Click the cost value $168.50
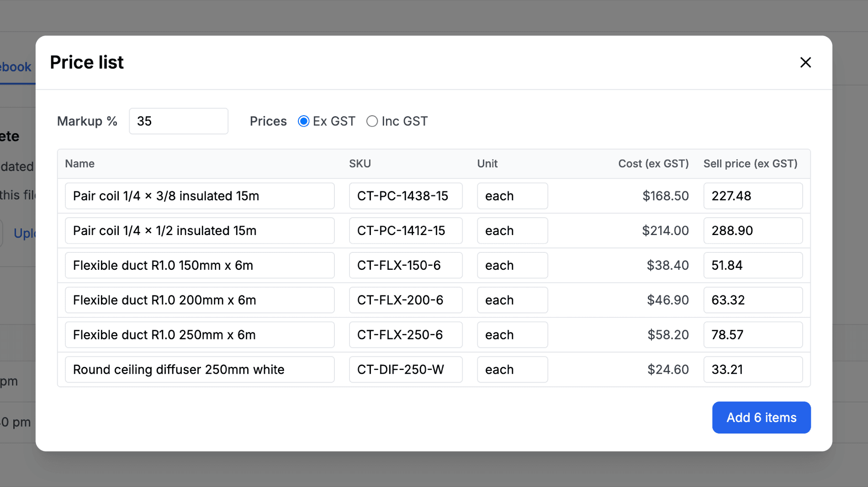 (666, 196)
